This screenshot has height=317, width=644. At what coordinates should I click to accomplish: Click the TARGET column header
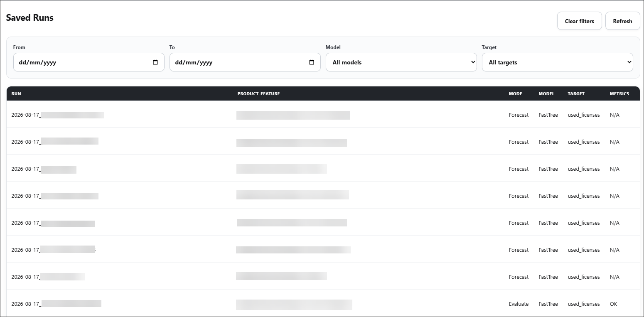point(576,94)
